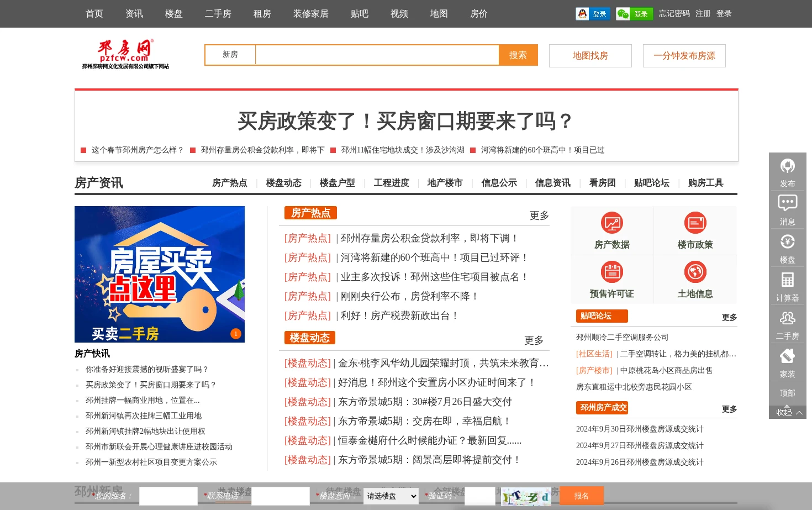Viewport: 812px width, 510px height.
Task: Open the 预售许可证 icon
Action: (612, 272)
